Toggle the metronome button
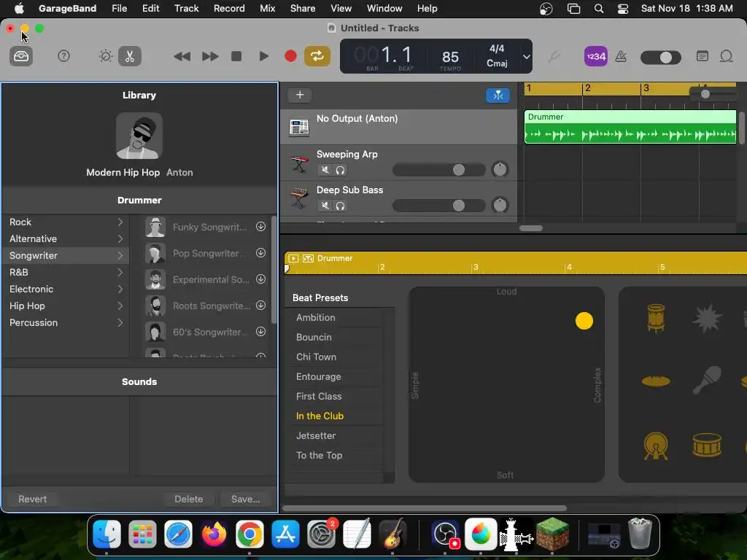Image resolution: width=747 pixels, height=560 pixels. pos(621,57)
